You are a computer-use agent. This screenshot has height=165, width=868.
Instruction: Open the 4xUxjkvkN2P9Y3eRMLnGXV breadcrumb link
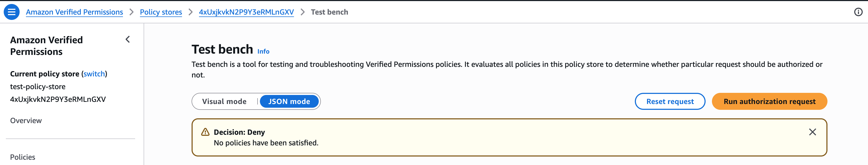click(246, 12)
